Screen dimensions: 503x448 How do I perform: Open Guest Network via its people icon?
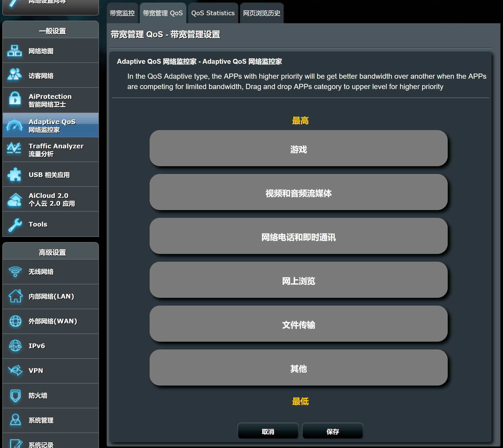click(14, 75)
